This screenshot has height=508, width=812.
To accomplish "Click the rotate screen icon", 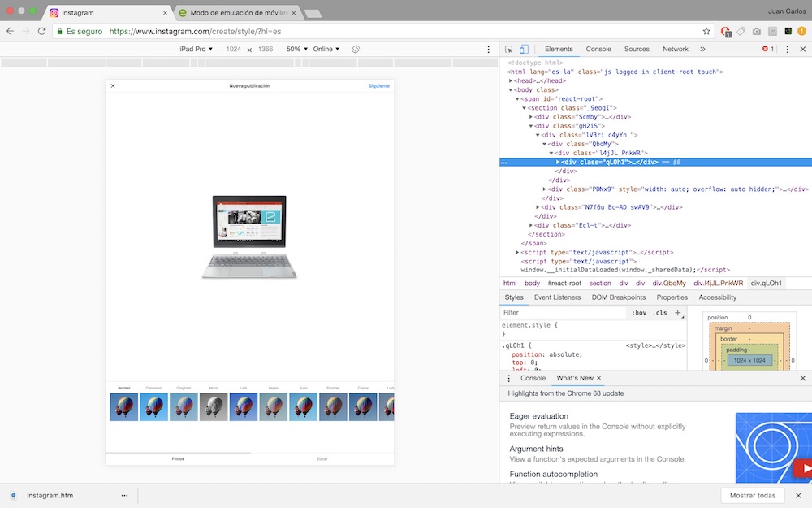I will pyautogui.click(x=356, y=50).
